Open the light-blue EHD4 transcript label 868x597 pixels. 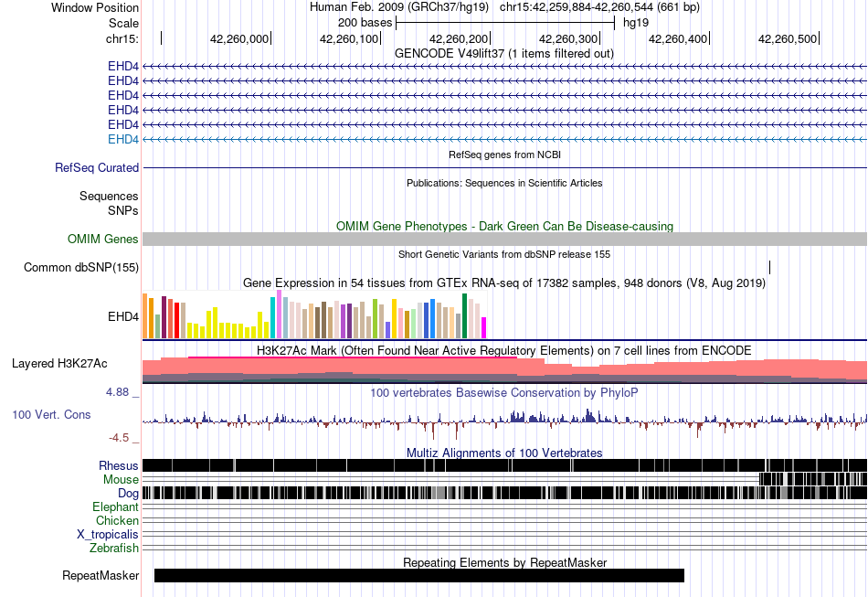tap(123, 140)
